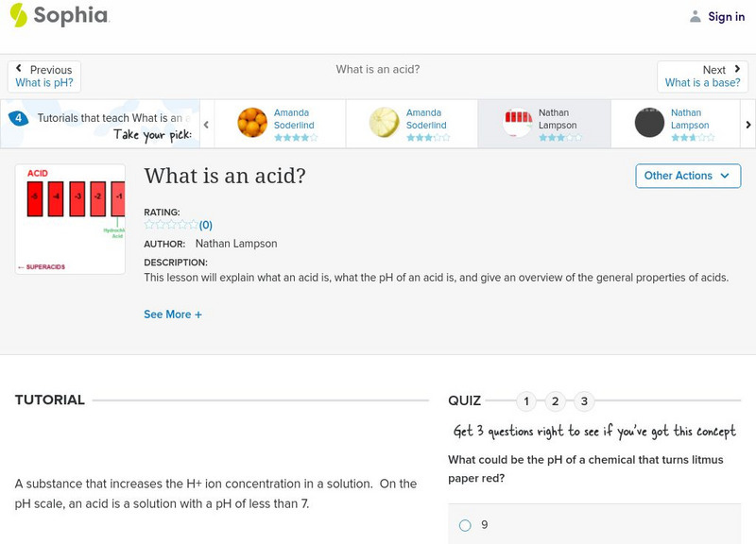
Task: Click the acid pH scale lesson image
Action: 70,219
